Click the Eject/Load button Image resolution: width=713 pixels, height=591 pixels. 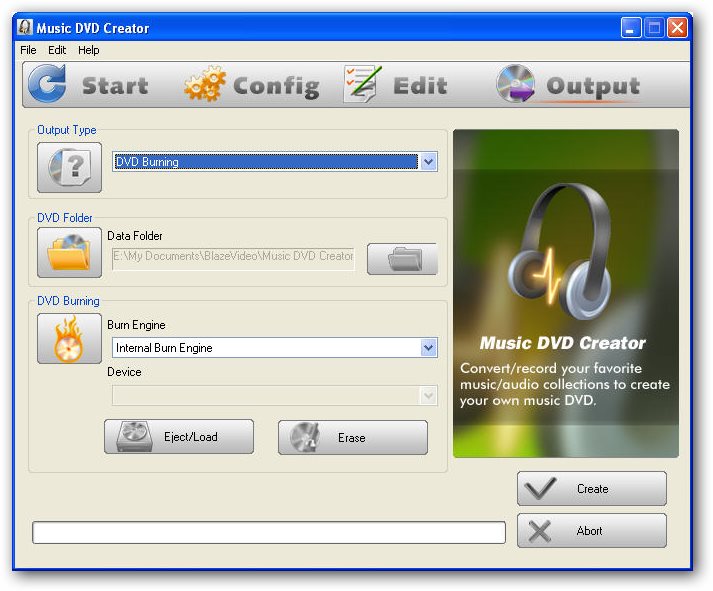pos(179,437)
